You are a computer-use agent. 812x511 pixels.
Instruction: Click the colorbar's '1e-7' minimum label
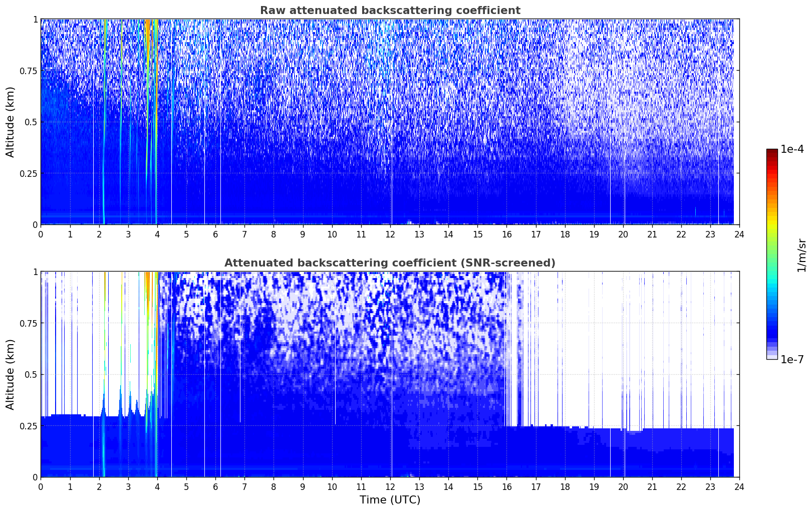tap(792, 359)
